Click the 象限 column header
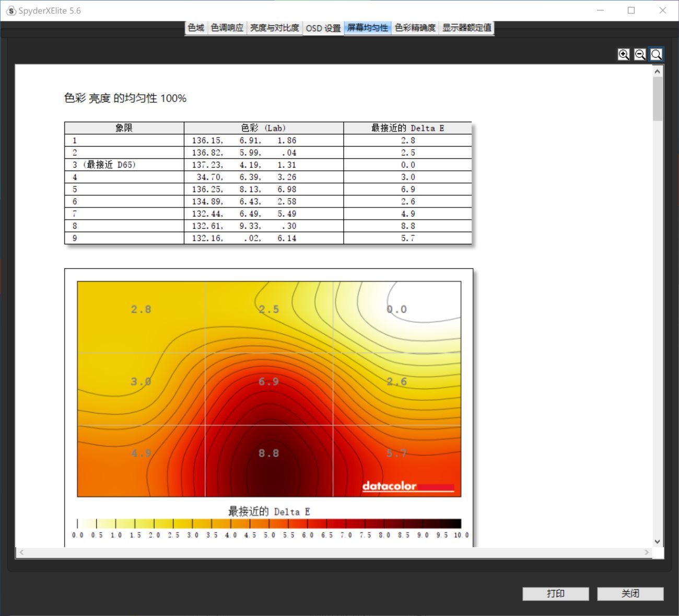The height and width of the screenshot is (616, 679). tap(124, 128)
